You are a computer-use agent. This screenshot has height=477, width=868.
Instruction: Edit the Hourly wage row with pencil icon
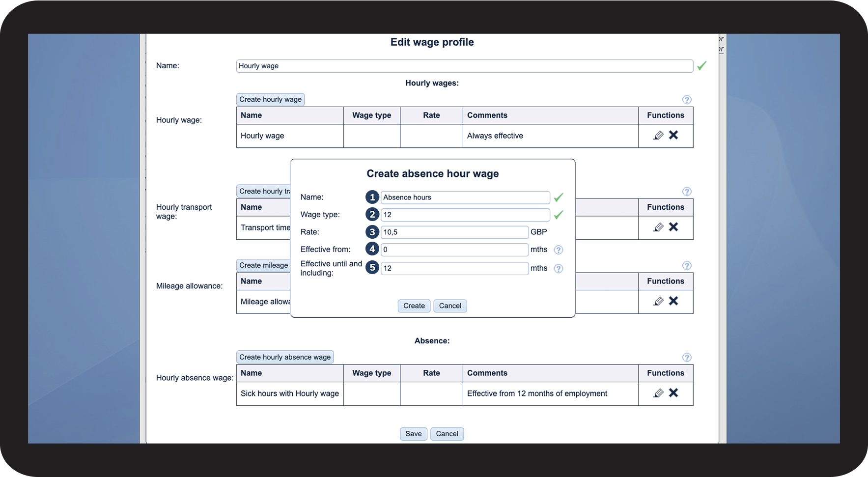(658, 136)
